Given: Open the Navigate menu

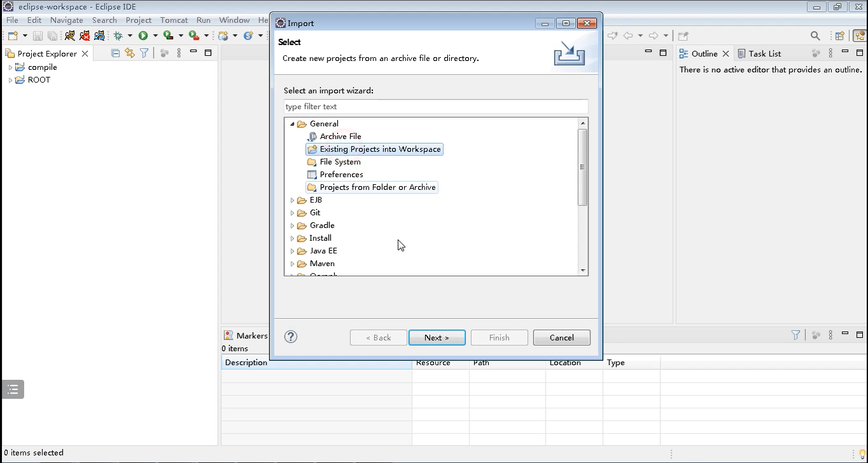Looking at the screenshot, I should pos(66,20).
